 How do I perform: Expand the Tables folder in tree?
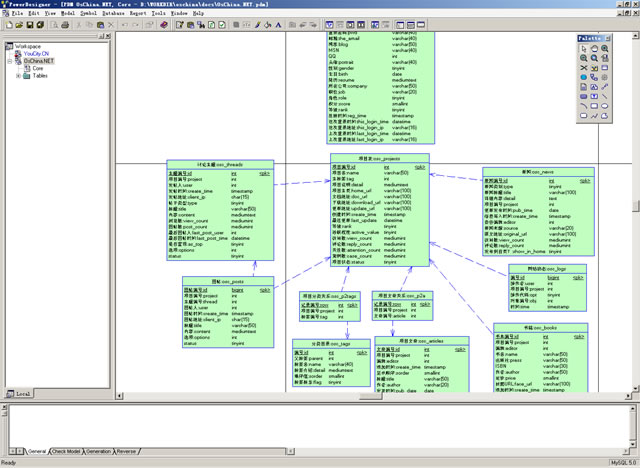click(18, 75)
